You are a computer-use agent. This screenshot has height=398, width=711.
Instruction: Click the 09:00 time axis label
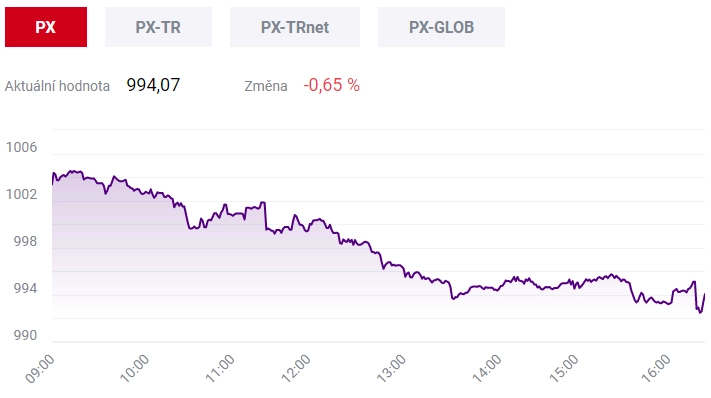(40, 369)
